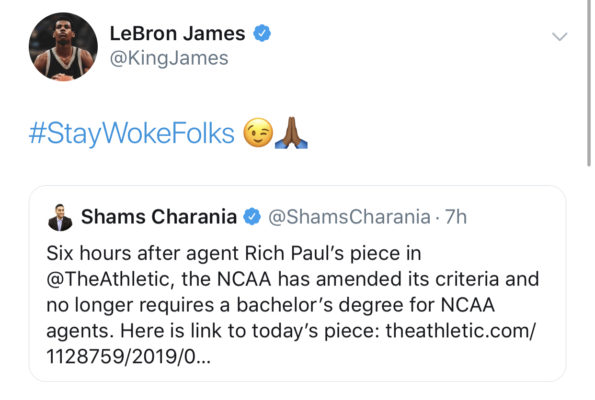Click Shams Charania verified badge

click(x=252, y=217)
